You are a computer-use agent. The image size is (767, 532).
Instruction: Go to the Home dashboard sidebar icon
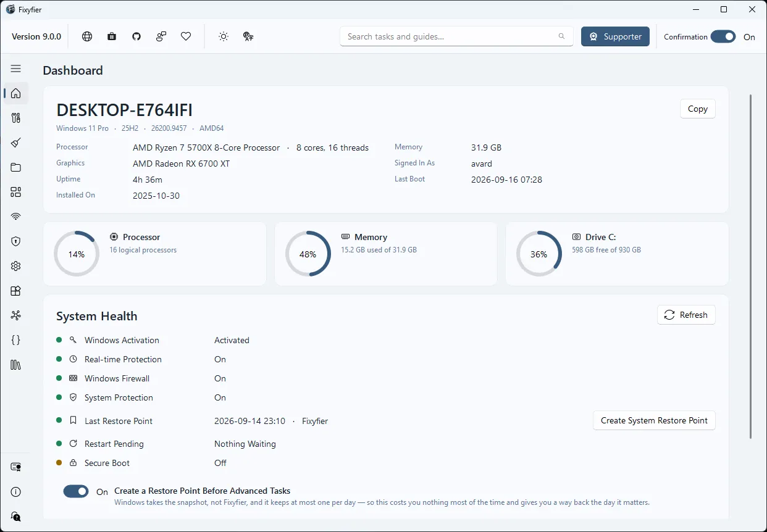coord(16,93)
